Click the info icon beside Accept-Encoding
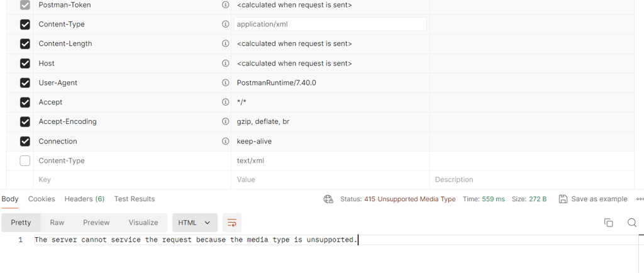Image resolution: width=644 pixels, height=273 pixels. 225,121
